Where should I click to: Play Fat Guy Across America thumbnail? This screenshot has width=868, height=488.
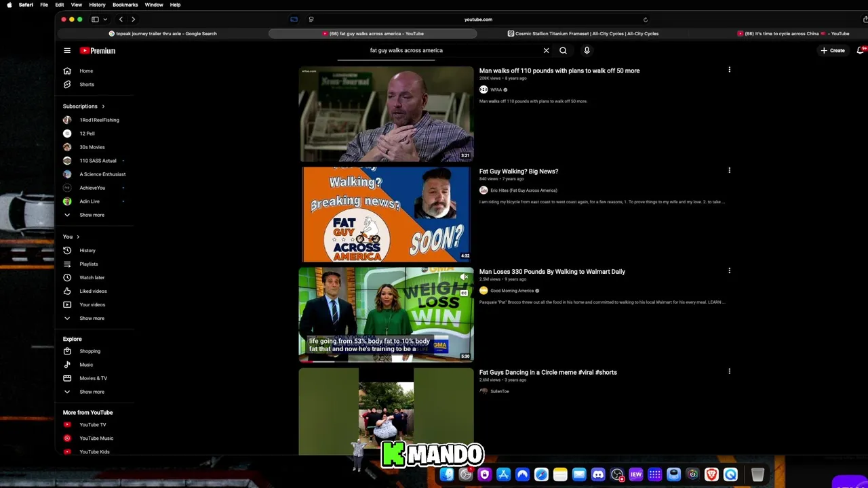pyautogui.click(x=386, y=214)
